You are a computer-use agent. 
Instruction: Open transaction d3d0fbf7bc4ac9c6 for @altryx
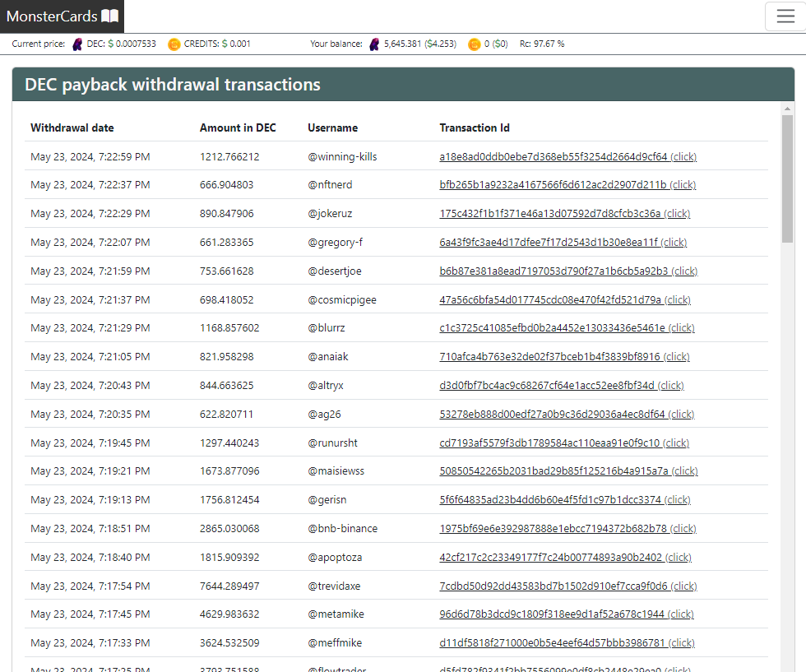pyautogui.click(x=562, y=386)
